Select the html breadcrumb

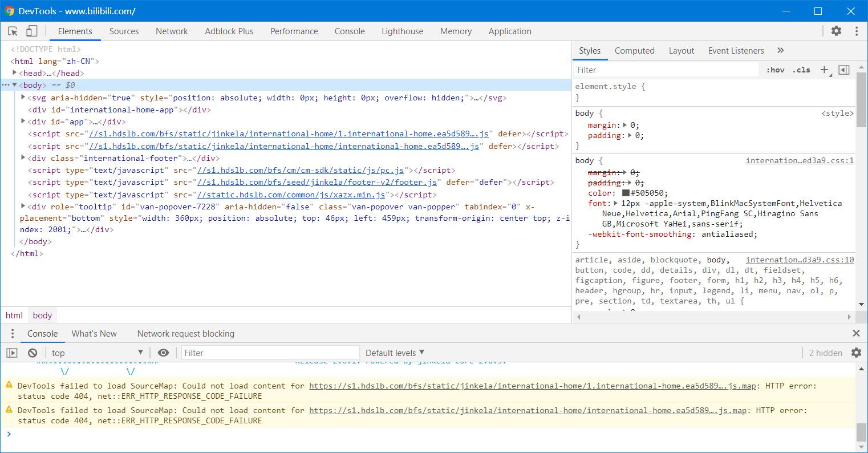14,315
